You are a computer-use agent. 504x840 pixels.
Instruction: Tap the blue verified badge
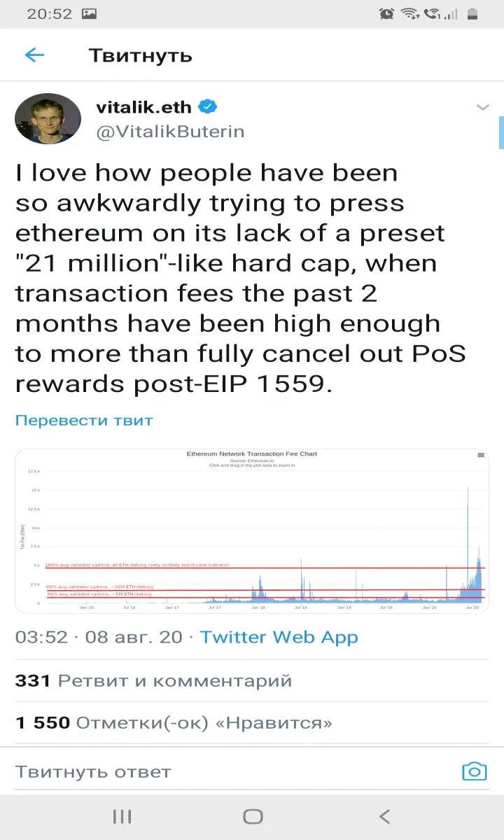point(208,107)
